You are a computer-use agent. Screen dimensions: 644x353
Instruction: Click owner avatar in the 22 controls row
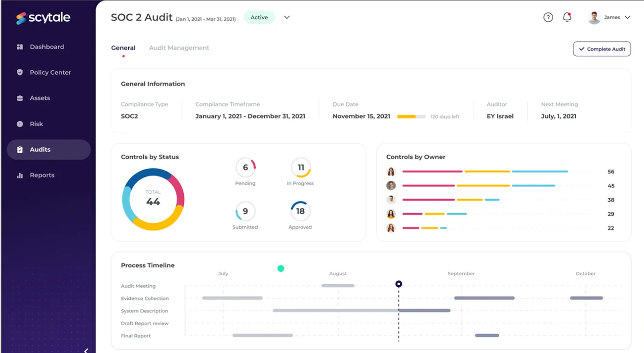391,228
